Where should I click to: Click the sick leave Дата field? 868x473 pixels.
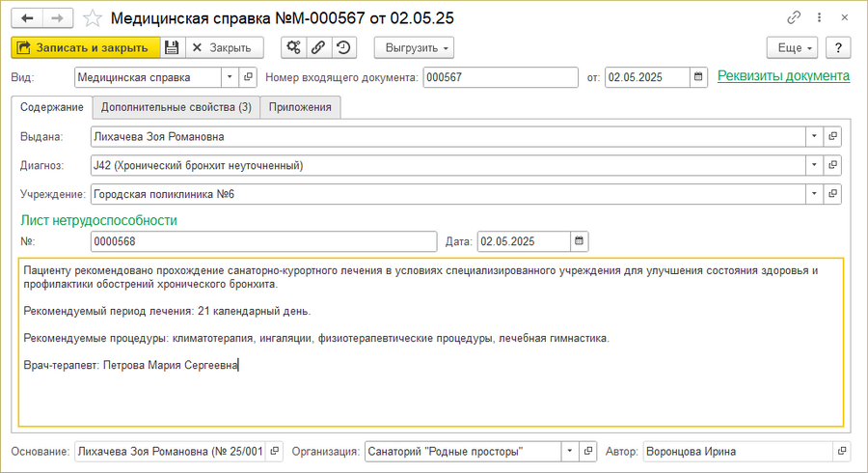pos(524,241)
